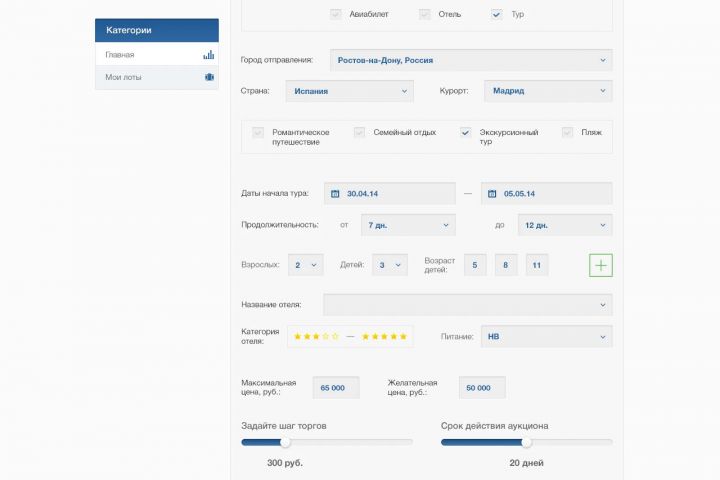Click the Категории sidebar header
Viewport: 720px width, 480px height.
(x=157, y=30)
